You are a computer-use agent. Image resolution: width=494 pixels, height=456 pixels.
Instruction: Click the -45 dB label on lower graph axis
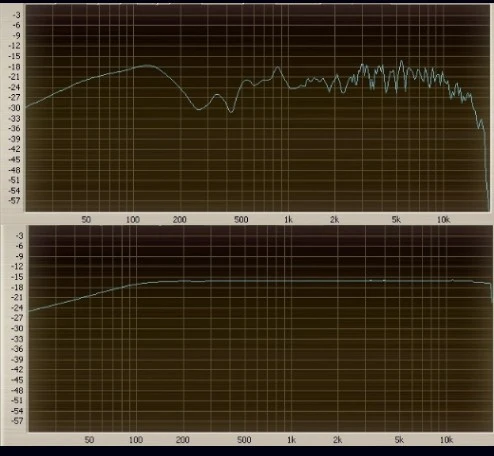tap(17, 380)
